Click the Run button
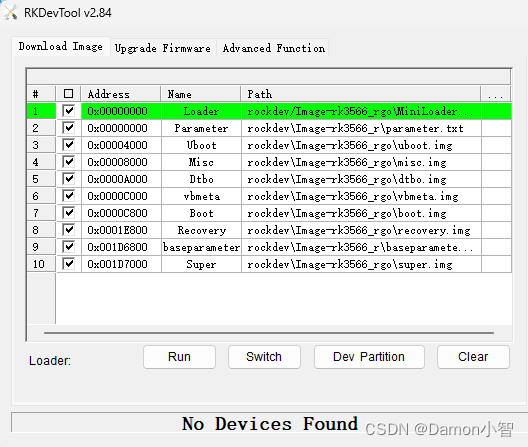Image resolution: width=528 pixels, height=447 pixels. coord(179,357)
